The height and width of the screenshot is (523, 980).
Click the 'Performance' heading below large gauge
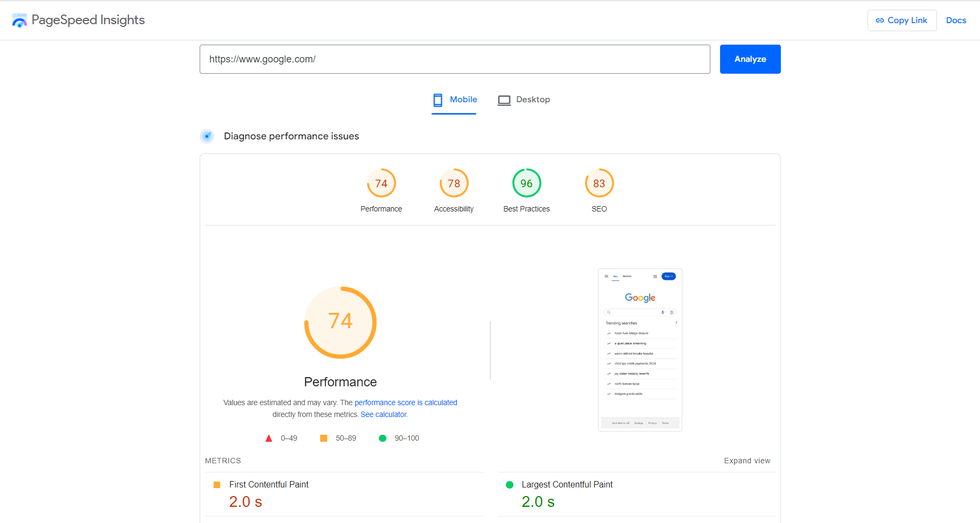(x=341, y=382)
